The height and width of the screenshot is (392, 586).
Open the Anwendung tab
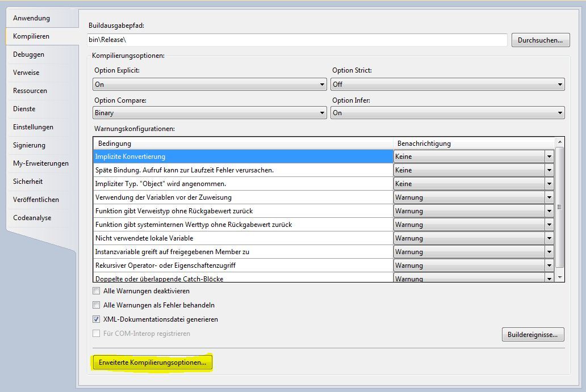click(x=32, y=18)
